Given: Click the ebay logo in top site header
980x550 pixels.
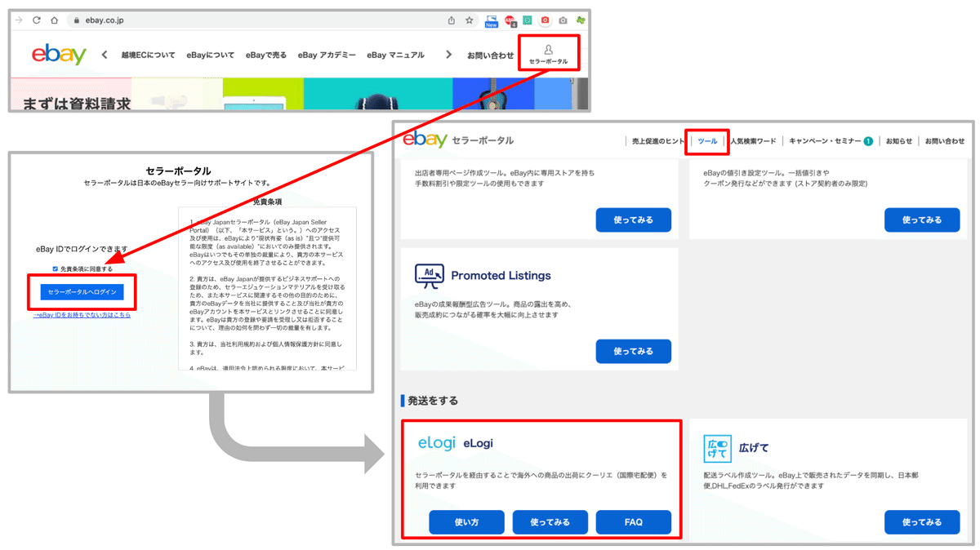Looking at the screenshot, I should point(59,55).
